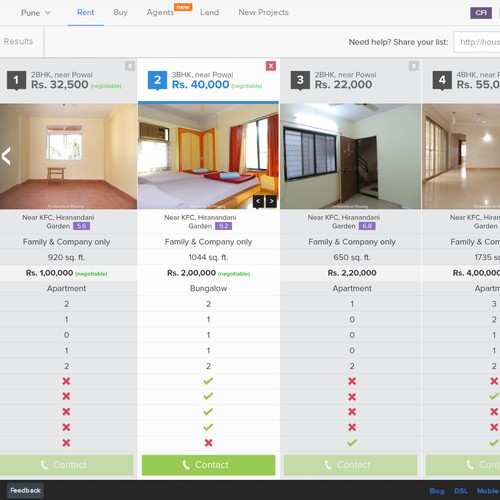Contact owner of listing 4
500x500 pixels.
[x=463, y=465]
